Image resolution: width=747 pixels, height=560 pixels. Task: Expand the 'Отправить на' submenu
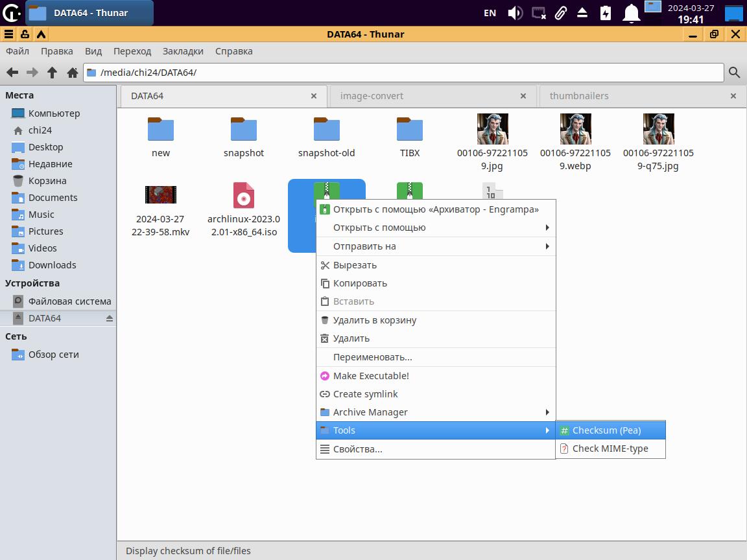[436, 246]
